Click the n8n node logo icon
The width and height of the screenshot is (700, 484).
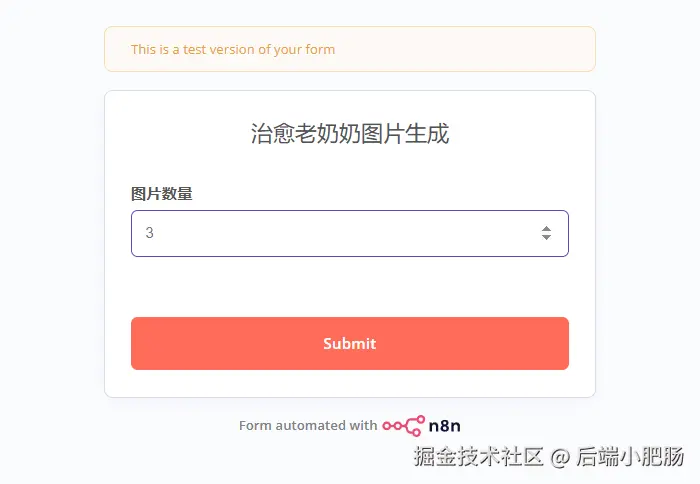403,425
